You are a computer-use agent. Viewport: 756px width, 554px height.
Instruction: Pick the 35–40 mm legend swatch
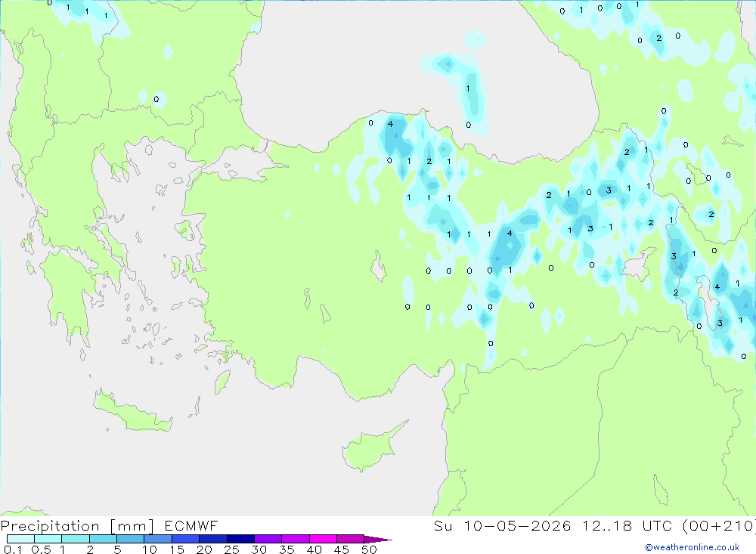(296, 539)
